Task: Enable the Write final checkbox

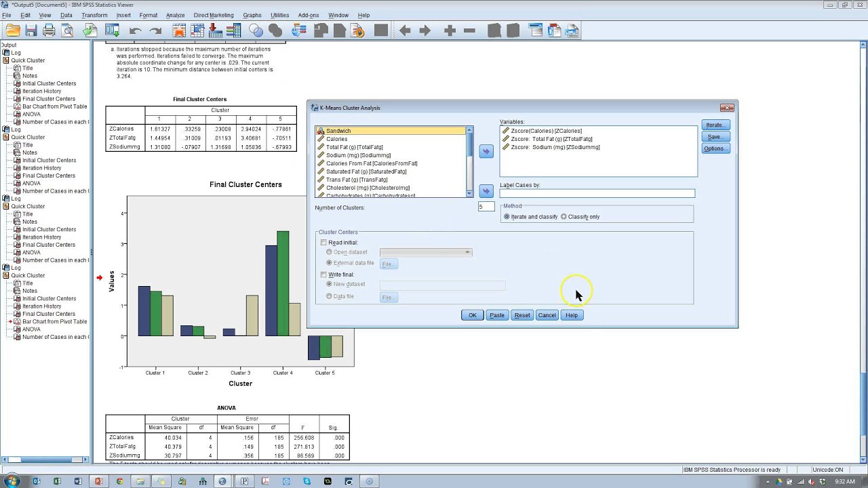Action: tap(323, 274)
